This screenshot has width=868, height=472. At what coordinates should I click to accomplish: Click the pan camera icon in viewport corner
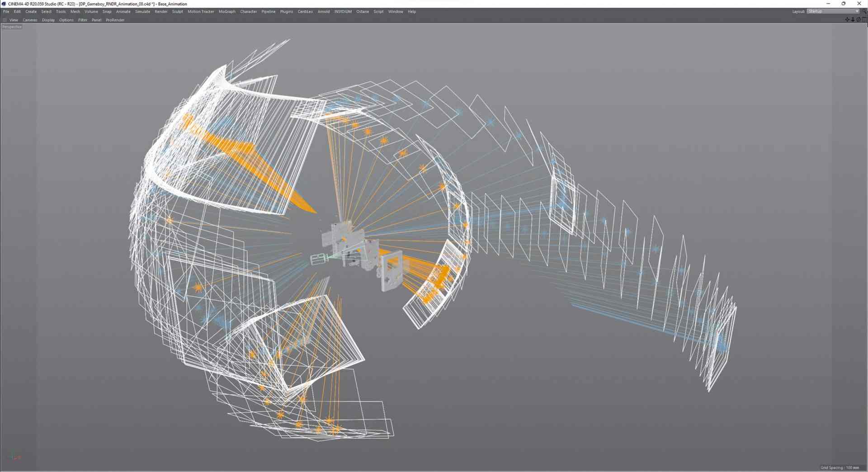[x=847, y=19]
